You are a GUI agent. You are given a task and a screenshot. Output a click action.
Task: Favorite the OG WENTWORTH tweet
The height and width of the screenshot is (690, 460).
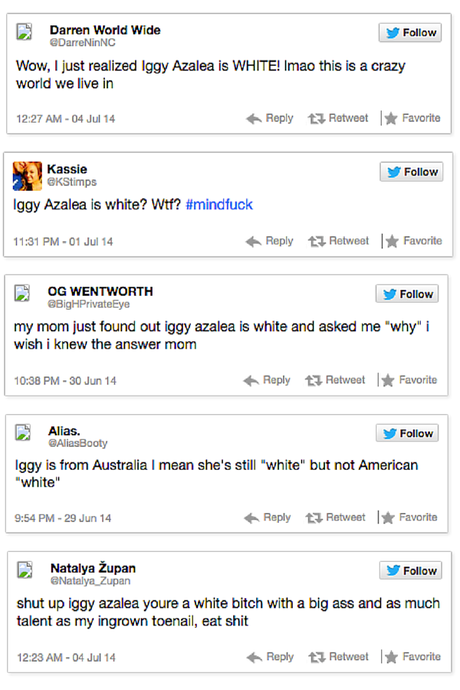(409, 380)
